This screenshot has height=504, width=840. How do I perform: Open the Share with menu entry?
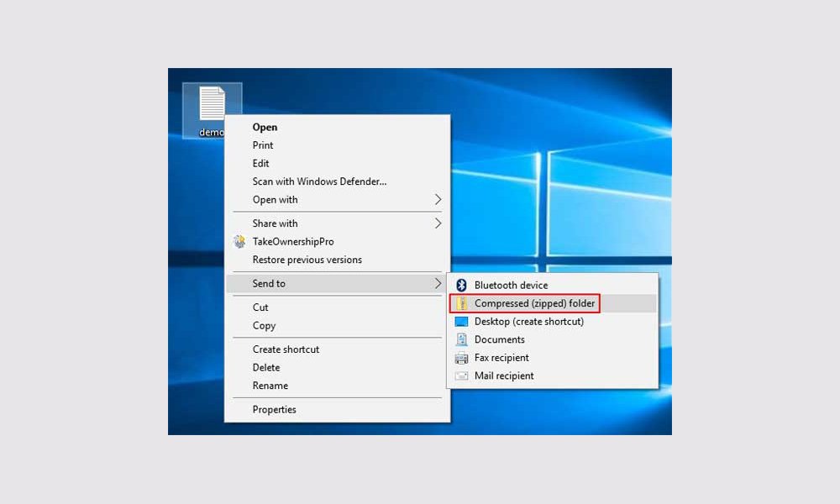337,223
